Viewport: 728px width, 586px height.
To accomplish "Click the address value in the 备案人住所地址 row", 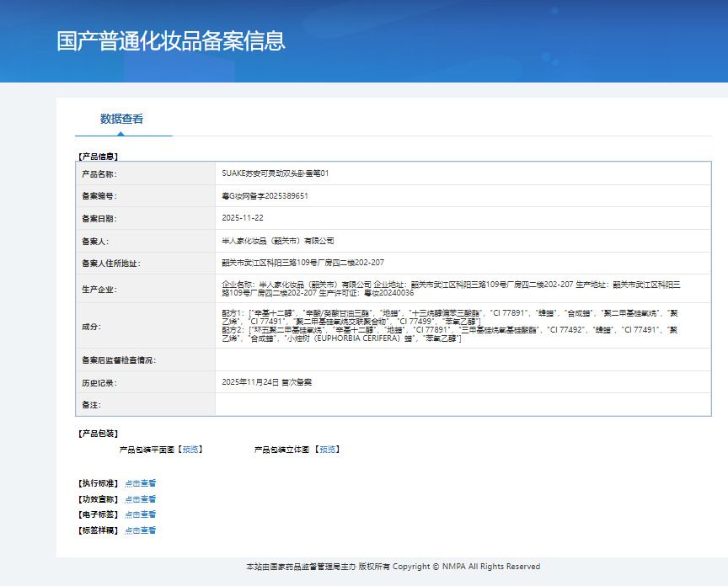I will tap(302, 263).
